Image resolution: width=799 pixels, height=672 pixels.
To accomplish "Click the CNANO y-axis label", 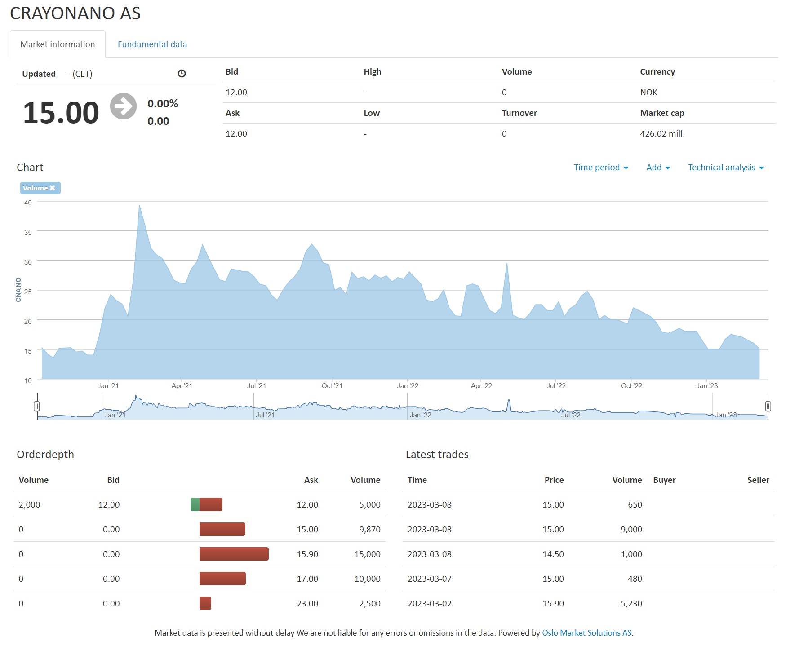I will 18,290.
